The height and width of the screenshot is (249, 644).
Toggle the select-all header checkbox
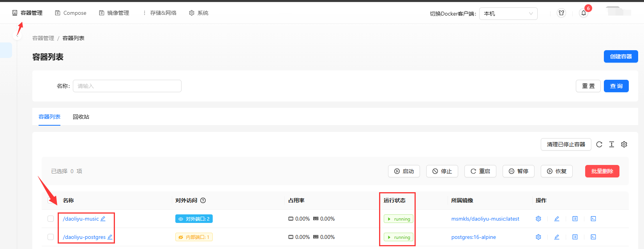click(x=50, y=200)
